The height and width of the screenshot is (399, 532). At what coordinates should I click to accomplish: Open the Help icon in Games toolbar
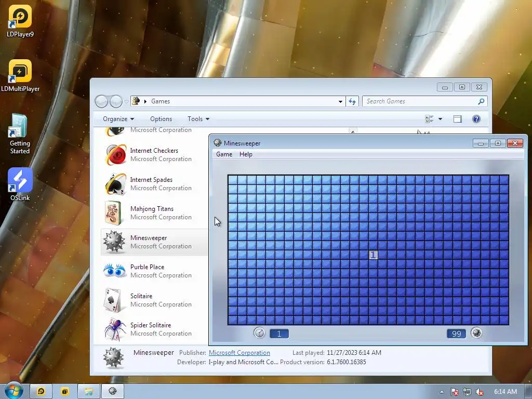pos(476,119)
